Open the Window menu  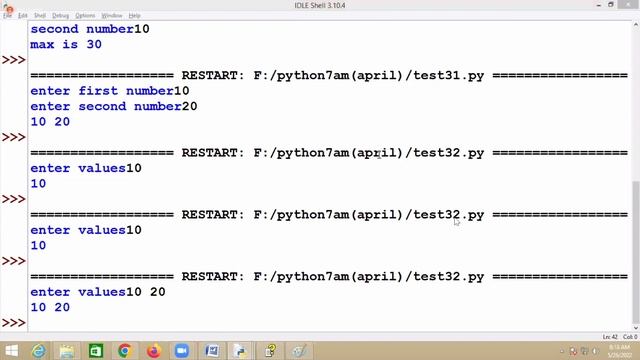point(112,16)
